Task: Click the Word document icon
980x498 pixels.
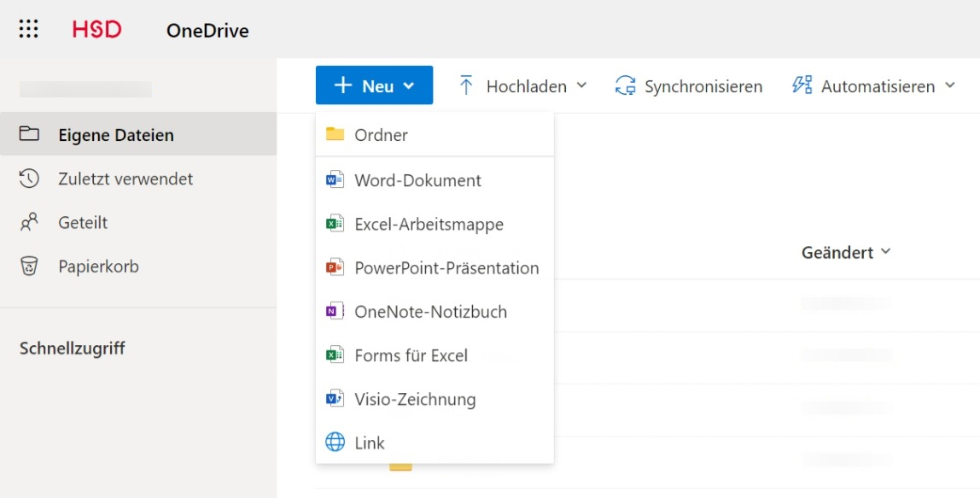Action: 335,180
